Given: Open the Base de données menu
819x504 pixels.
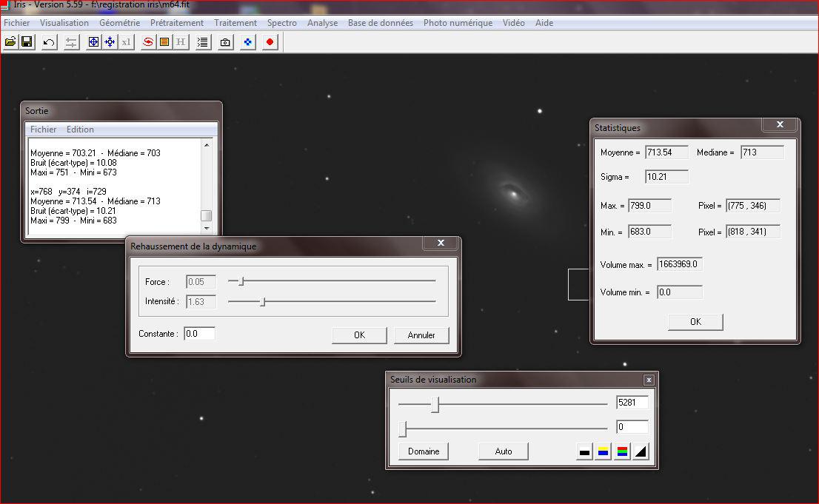Looking at the screenshot, I should tap(381, 23).
